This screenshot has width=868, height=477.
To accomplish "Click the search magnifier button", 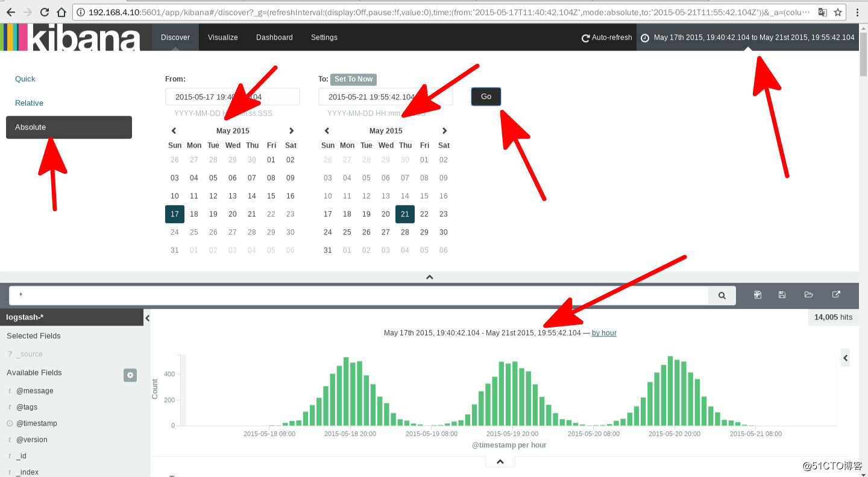I will pyautogui.click(x=722, y=295).
